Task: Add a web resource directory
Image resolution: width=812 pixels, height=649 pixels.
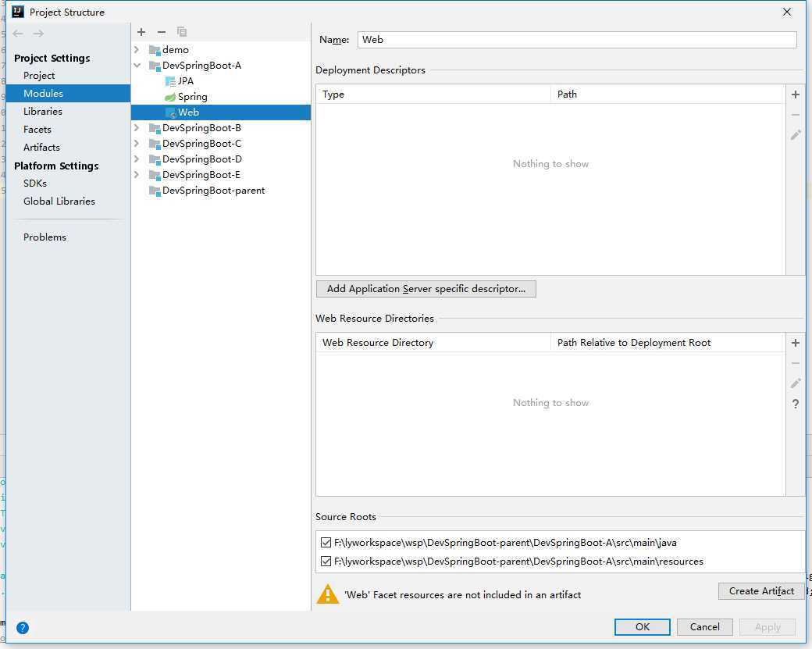Action: [796, 343]
